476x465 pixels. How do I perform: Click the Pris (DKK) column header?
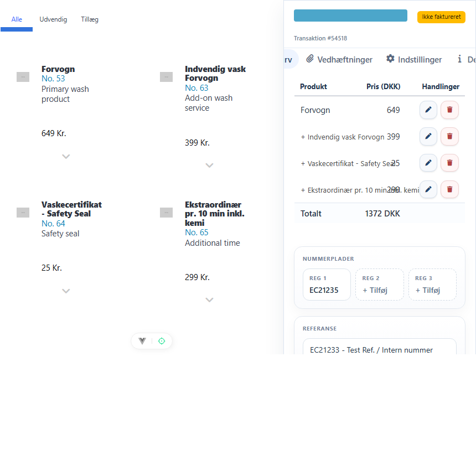[x=383, y=86]
